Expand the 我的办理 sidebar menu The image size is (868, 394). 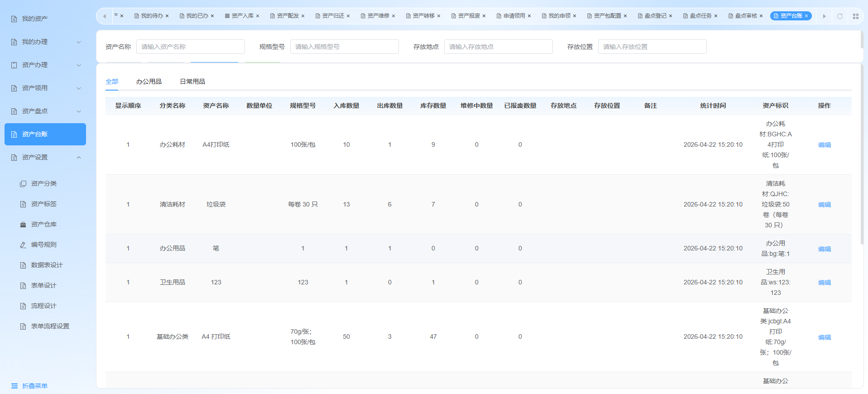click(45, 42)
